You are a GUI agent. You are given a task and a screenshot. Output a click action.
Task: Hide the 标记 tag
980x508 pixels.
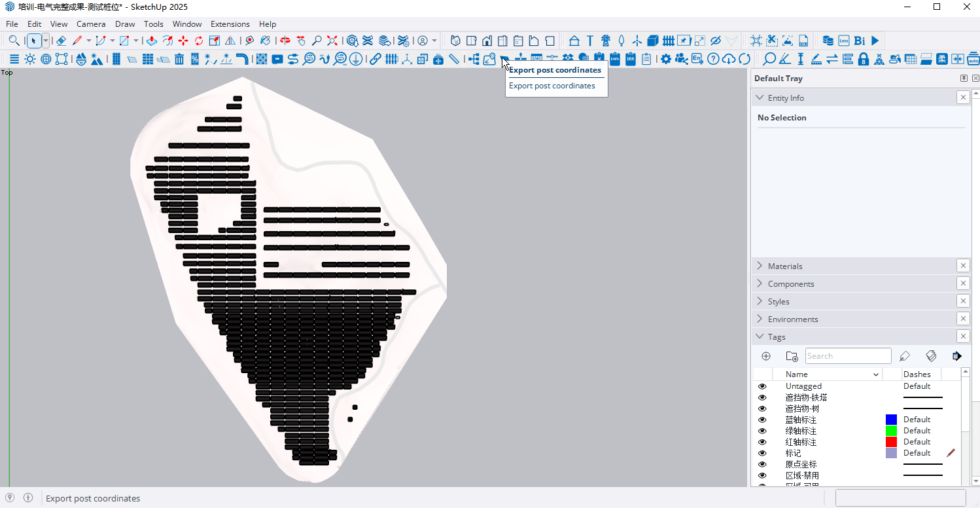[762, 453]
